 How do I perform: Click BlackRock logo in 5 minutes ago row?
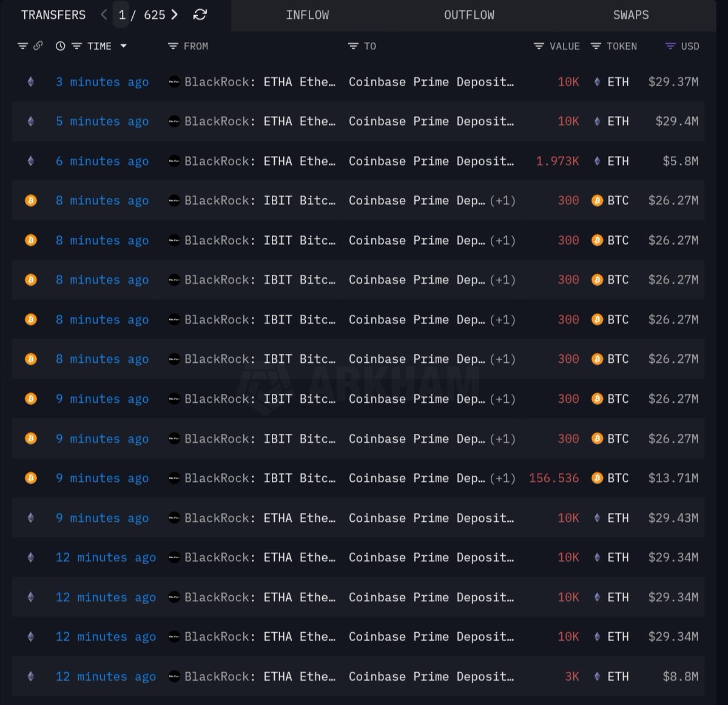point(174,121)
